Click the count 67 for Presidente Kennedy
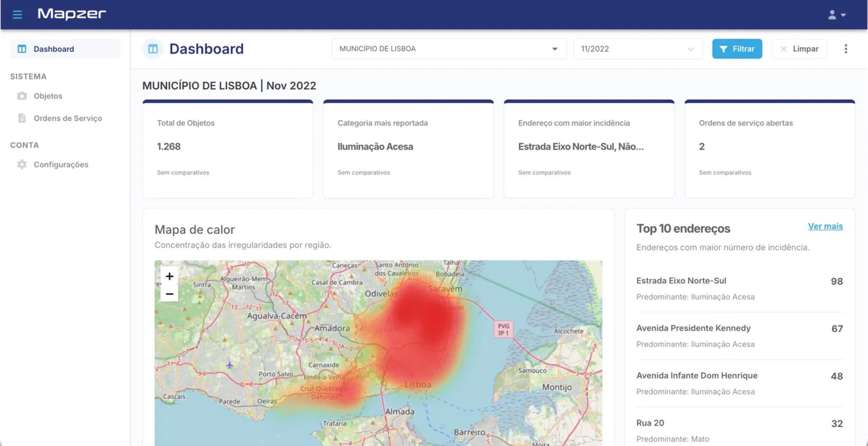Viewport: 868px width, 446px height. (x=837, y=329)
